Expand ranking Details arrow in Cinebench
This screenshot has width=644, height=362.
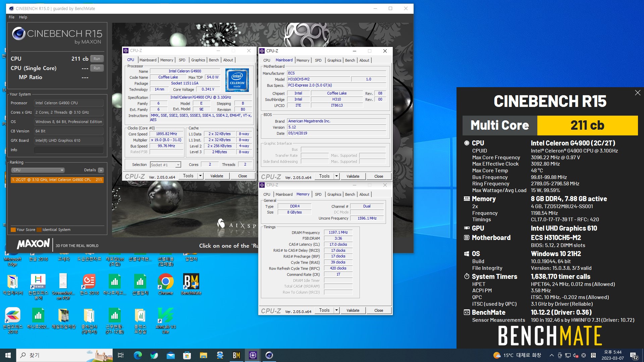[x=101, y=170]
